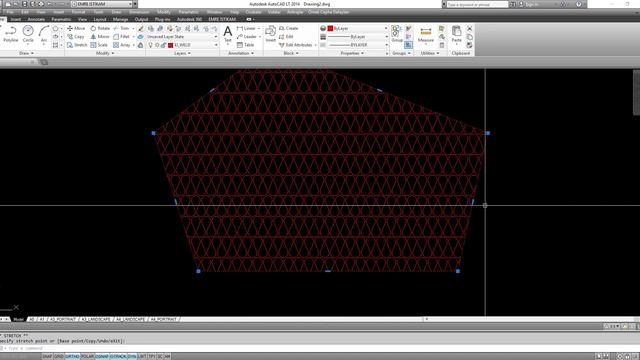Activate the Mirror command
The width and height of the screenshot is (640, 360).
pos(100,37)
